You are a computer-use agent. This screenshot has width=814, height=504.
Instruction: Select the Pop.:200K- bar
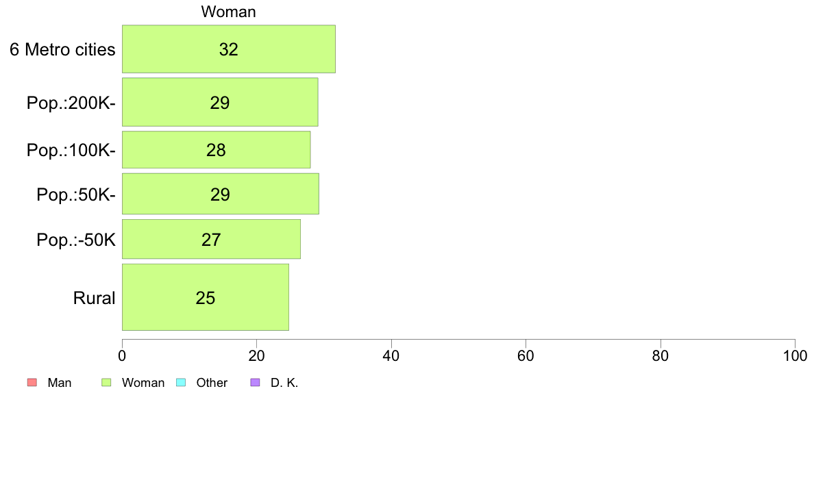click(220, 102)
